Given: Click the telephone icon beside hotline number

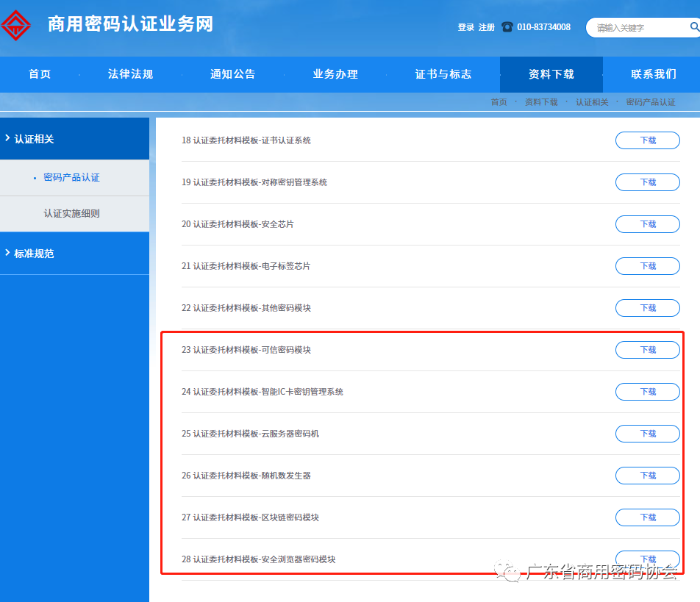Looking at the screenshot, I should (507, 27).
